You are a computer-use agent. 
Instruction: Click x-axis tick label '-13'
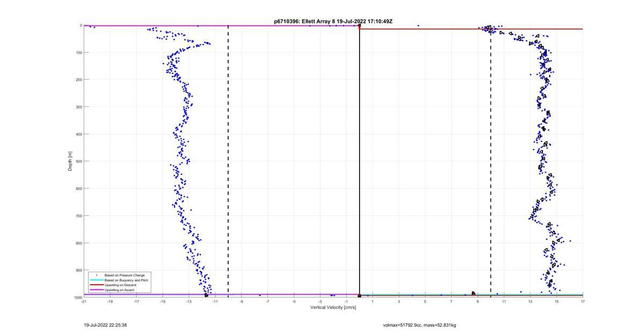189,302
